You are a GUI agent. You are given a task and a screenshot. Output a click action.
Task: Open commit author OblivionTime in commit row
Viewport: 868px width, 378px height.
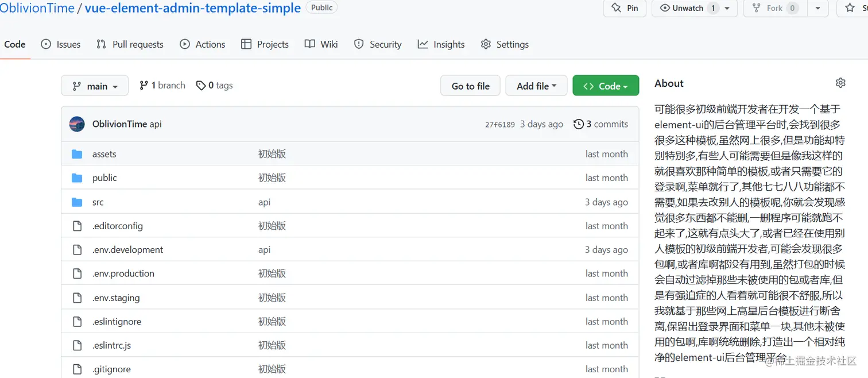(x=119, y=124)
